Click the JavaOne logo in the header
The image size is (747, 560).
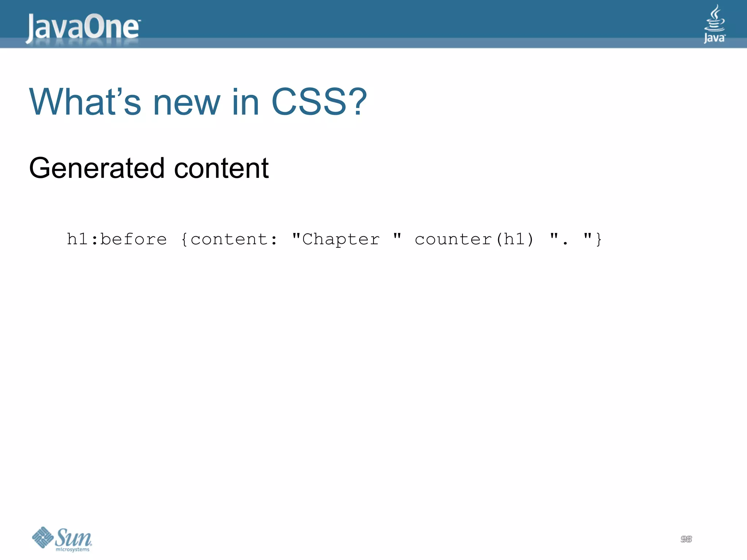pos(83,28)
